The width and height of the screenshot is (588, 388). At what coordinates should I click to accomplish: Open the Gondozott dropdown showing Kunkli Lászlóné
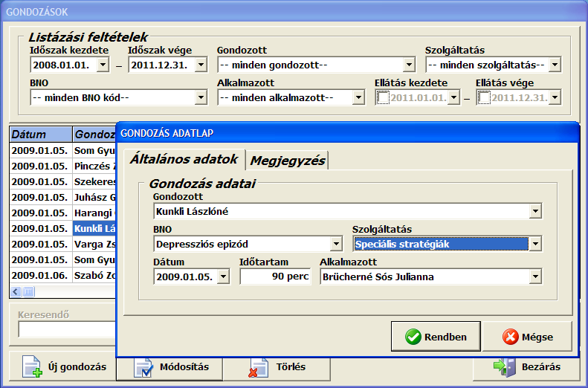[534, 212]
